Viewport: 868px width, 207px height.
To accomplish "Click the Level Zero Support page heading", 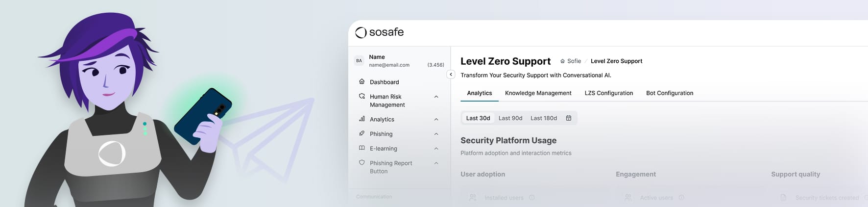I will [x=506, y=61].
